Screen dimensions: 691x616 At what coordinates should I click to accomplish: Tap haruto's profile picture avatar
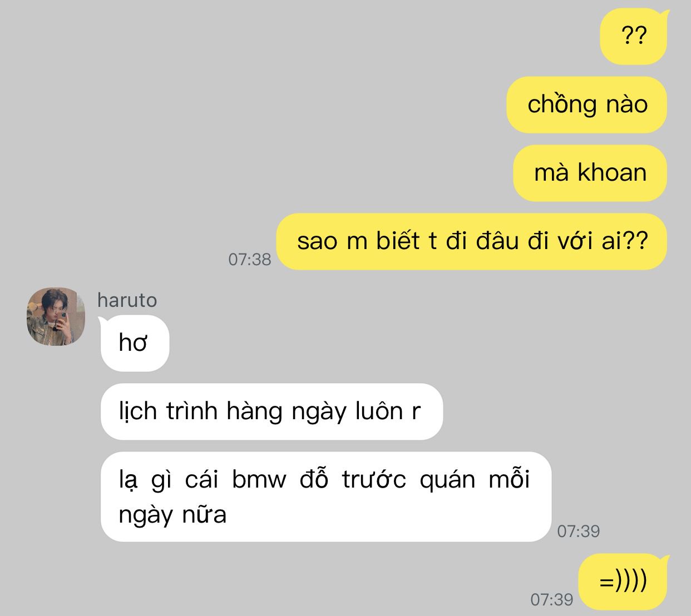point(56,316)
